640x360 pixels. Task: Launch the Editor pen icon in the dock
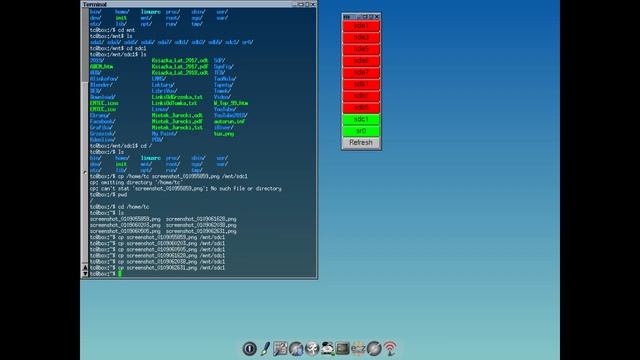pyautogui.click(x=265, y=349)
